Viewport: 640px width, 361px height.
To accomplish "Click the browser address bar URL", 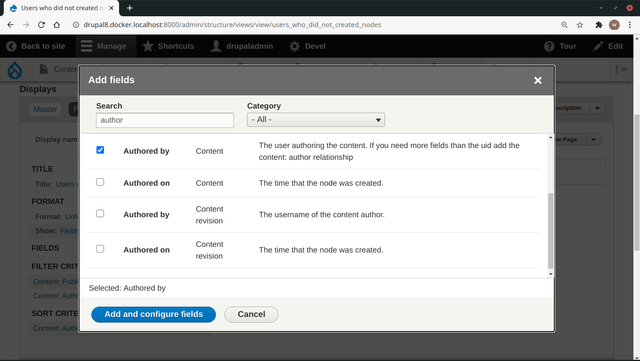I will click(x=232, y=25).
